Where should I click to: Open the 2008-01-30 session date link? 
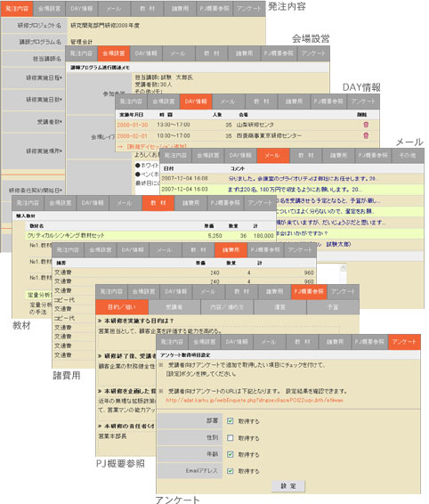coord(132,125)
